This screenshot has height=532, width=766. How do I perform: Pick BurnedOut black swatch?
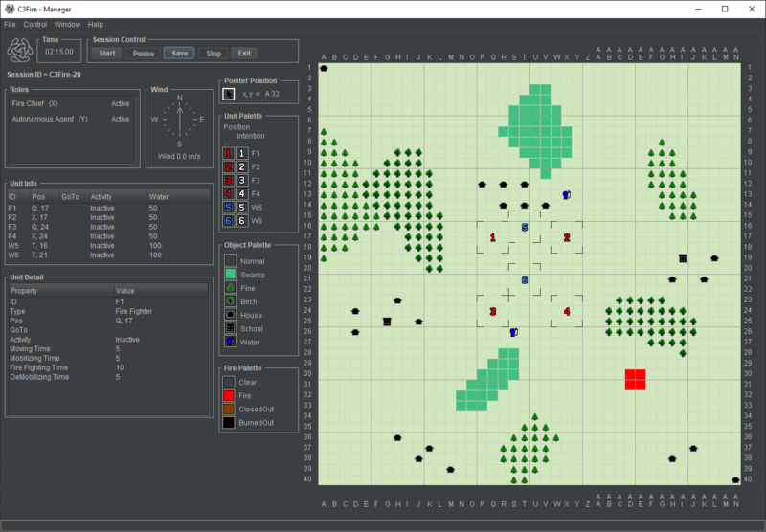coord(230,422)
